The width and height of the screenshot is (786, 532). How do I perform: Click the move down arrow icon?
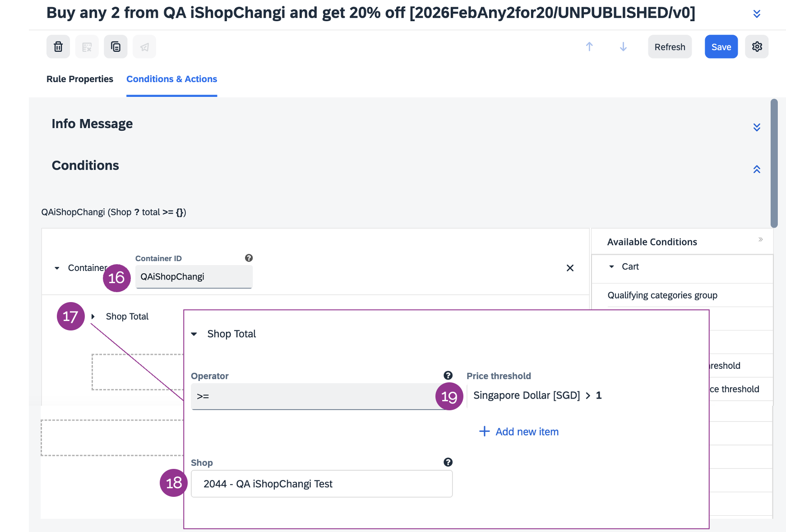(x=623, y=47)
